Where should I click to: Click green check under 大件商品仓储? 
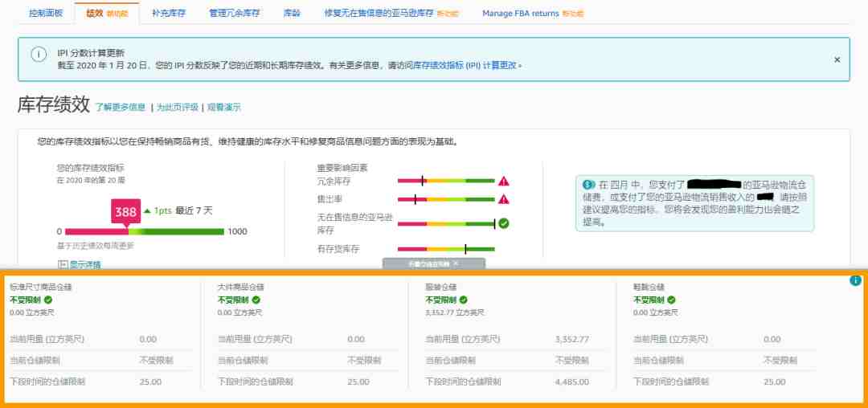click(x=256, y=300)
